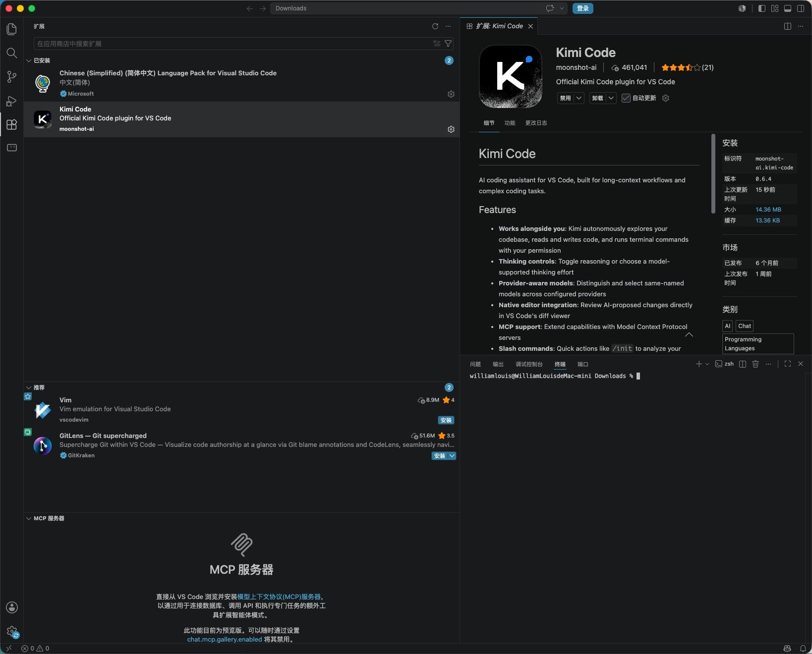Open editor more actions menu
812x654 pixels.
(801, 26)
